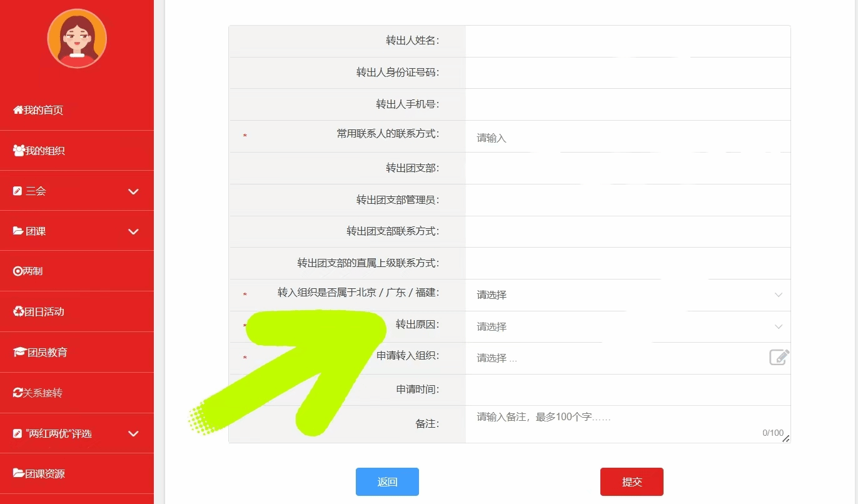Viewport: 858px width, 504px height.
Task: Click the target icon beside 两制
Action: [18, 271]
